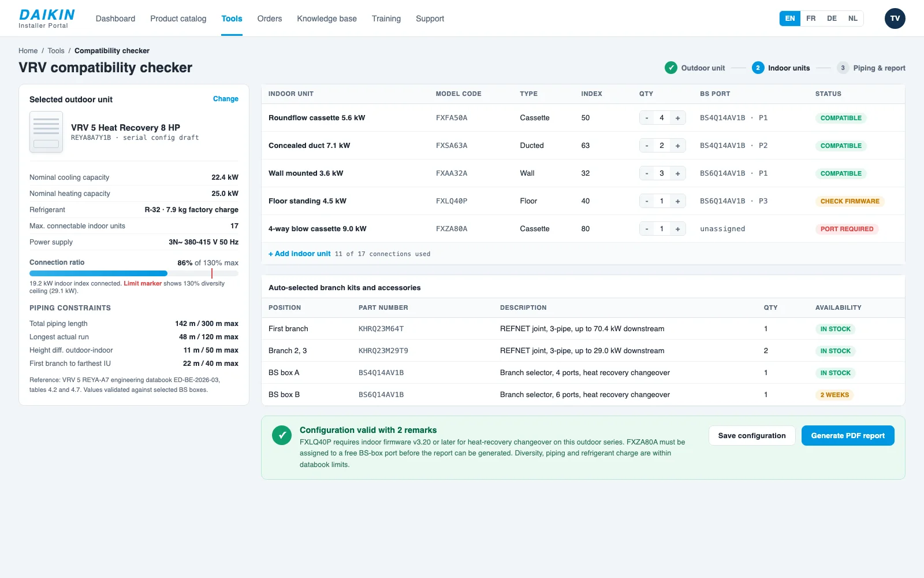Click the STATUS column header
The width and height of the screenshot is (924, 578).
828,94
